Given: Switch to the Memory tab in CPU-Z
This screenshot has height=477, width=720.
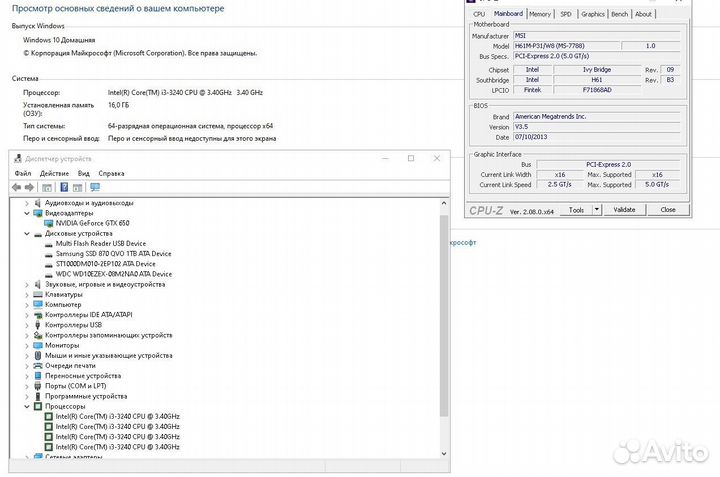Looking at the screenshot, I should pos(540,14).
